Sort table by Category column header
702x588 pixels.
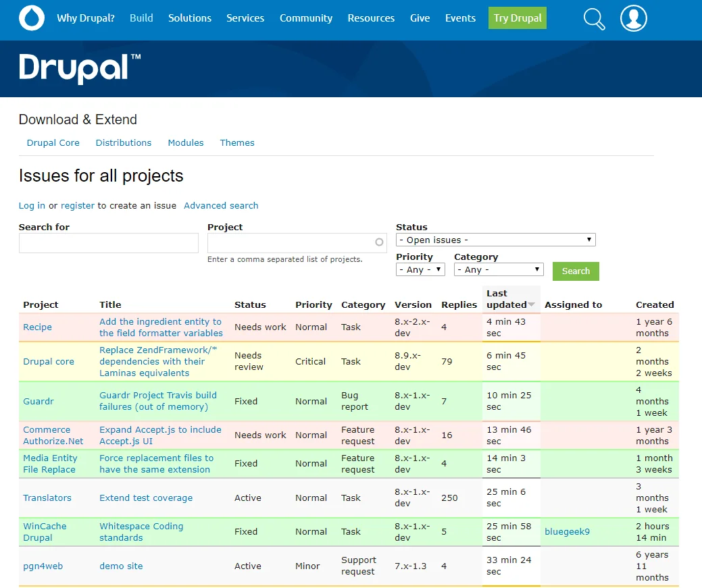click(x=363, y=304)
